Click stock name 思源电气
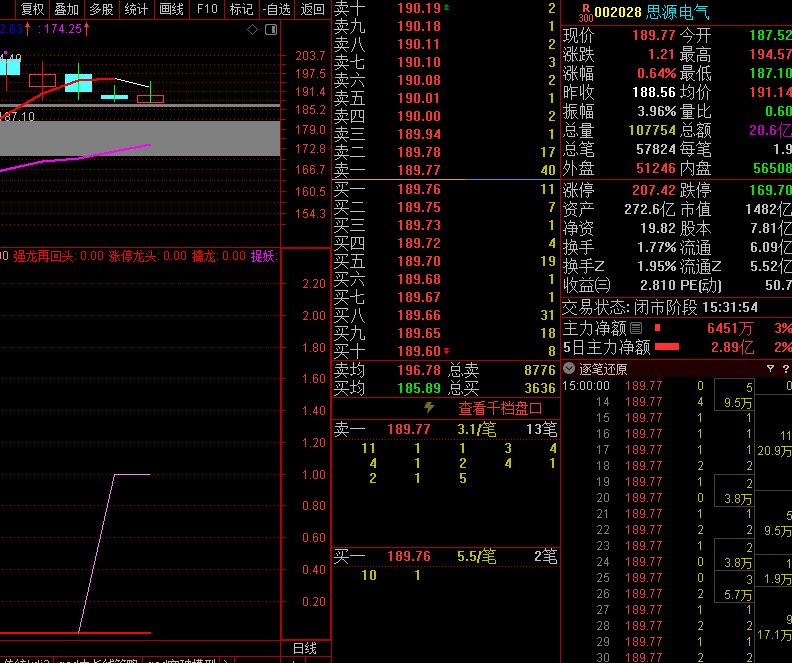Image resolution: width=792 pixels, height=663 pixels. [678, 13]
